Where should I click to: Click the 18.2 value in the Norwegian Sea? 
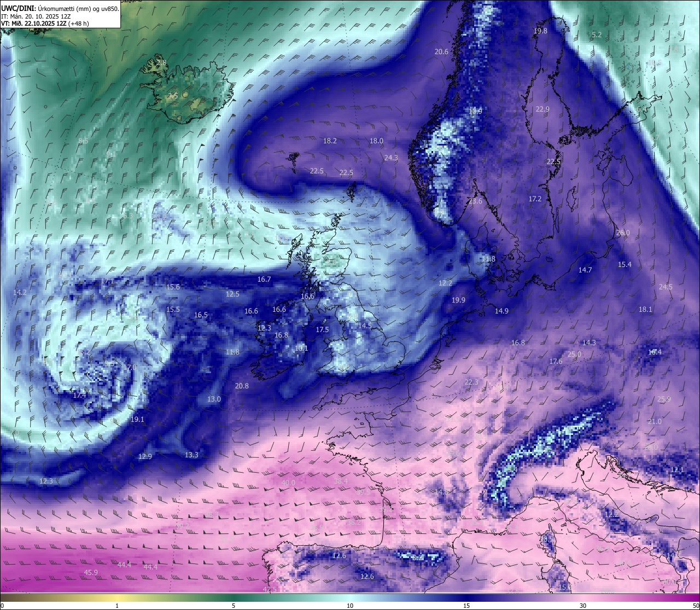(330, 141)
